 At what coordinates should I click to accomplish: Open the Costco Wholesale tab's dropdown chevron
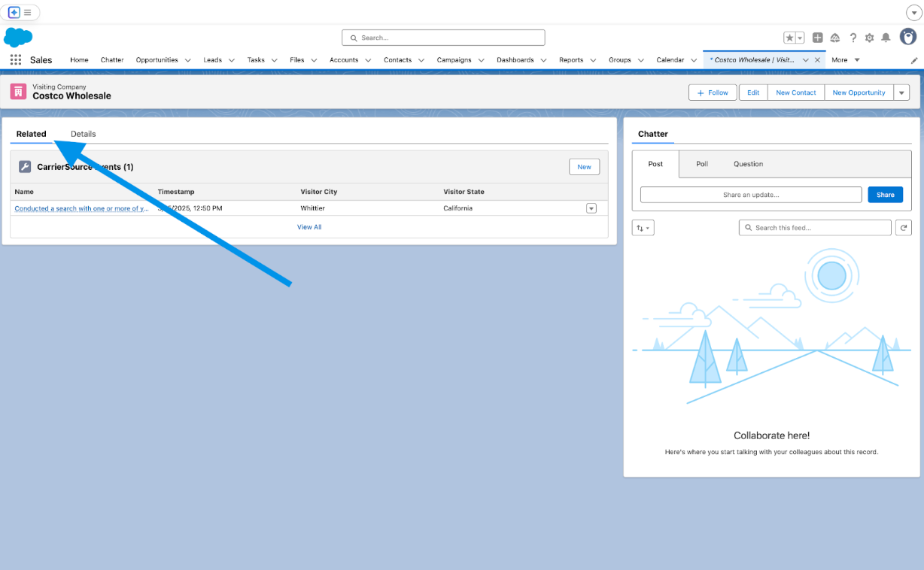coord(806,60)
